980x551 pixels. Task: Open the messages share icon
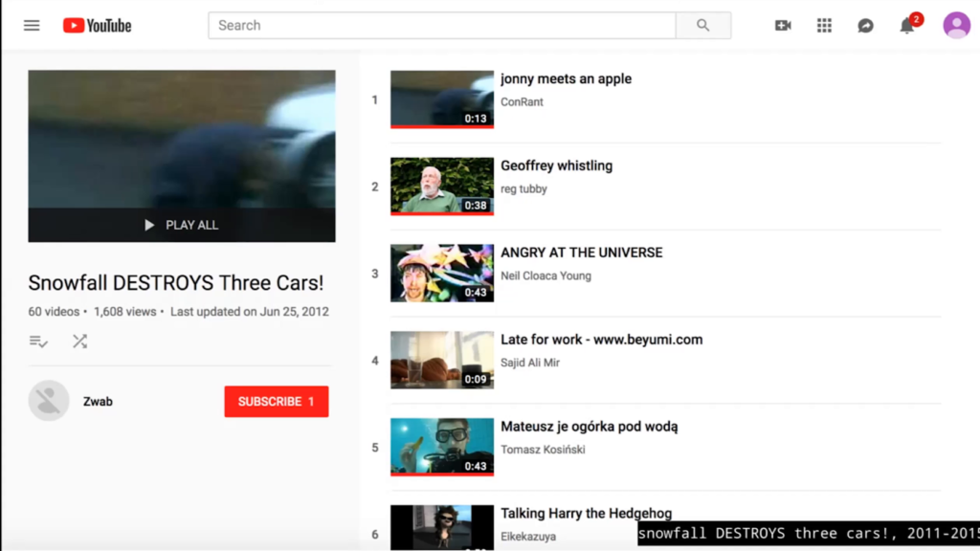[865, 26]
